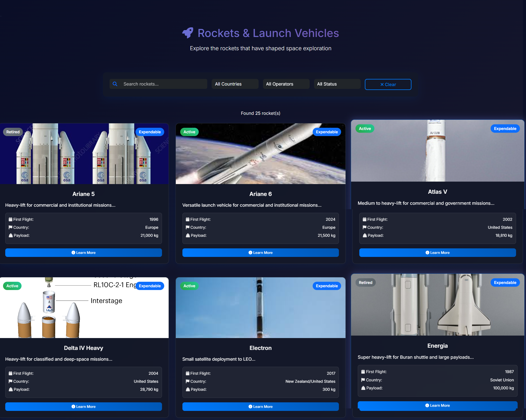Click the Atlas V launch image
This screenshot has height=420, width=526.
pos(437,151)
